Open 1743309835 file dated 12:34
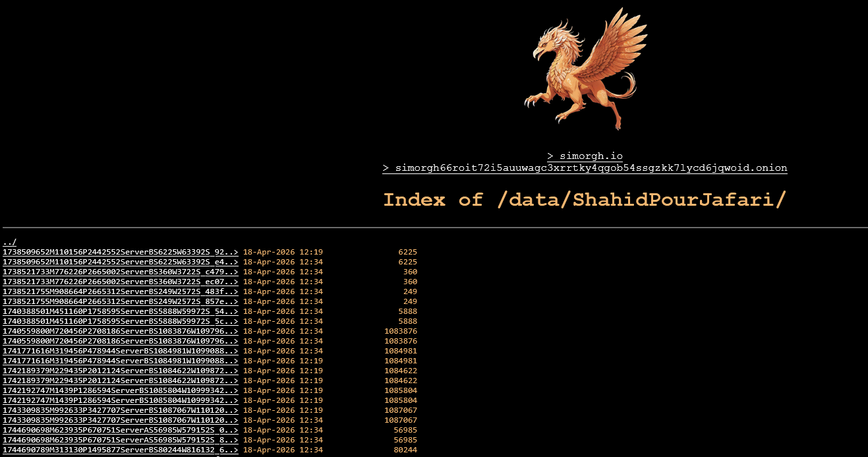The width and height of the screenshot is (868, 457). pyautogui.click(x=120, y=420)
